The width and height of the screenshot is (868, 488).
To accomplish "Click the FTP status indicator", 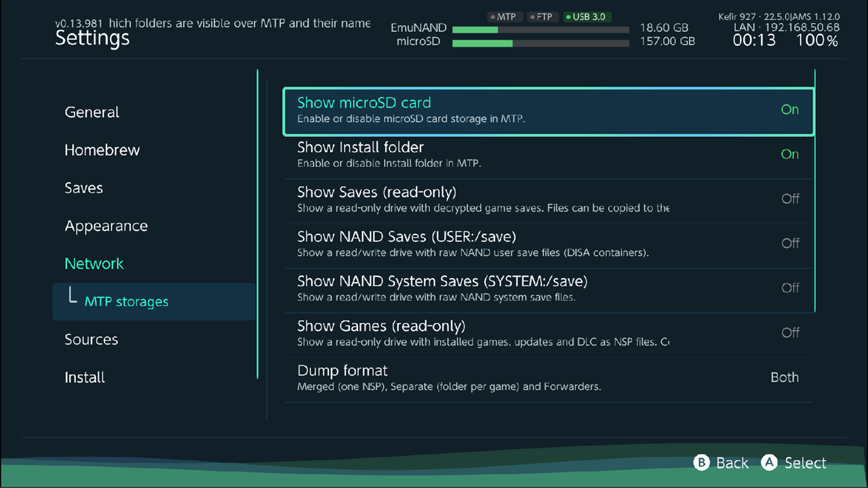I will 542,16.
